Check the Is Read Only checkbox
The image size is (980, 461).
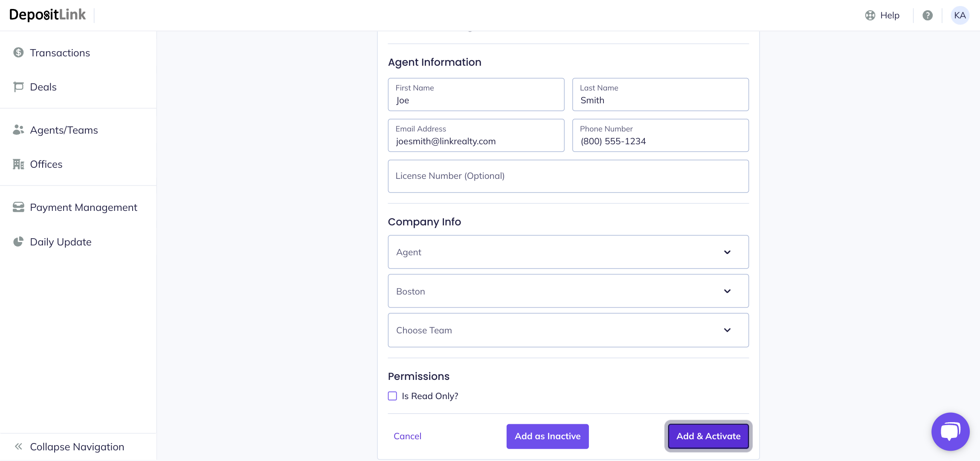point(392,396)
